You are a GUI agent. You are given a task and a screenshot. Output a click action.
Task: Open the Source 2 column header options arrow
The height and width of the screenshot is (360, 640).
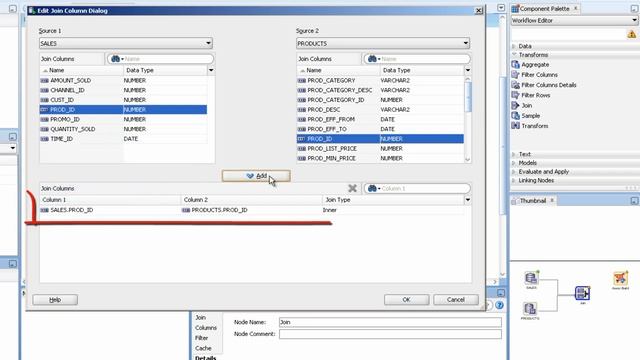click(x=468, y=70)
